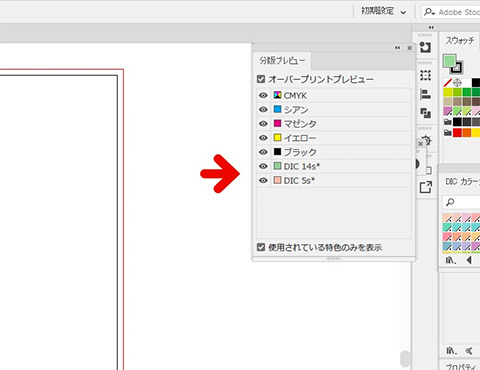This screenshot has width=480, height=370.
Task: Click the document window vertical scrollbar thumb
Action: pyautogui.click(x=405, y=359)
